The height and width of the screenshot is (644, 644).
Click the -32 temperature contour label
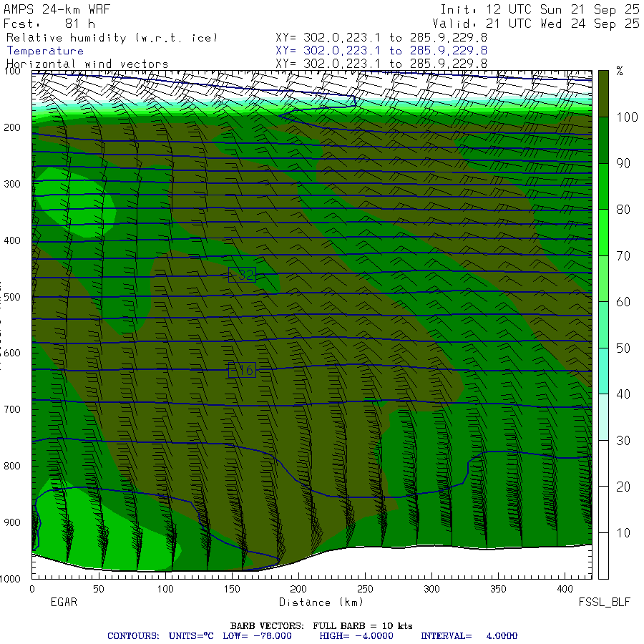[x=242, y=275]
